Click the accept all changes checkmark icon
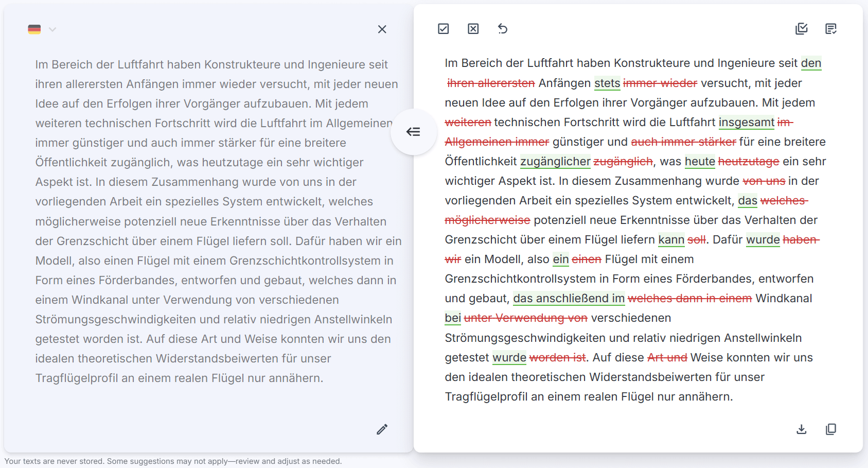This screenshot has width=868, height=468. click(x=444, y=29)
